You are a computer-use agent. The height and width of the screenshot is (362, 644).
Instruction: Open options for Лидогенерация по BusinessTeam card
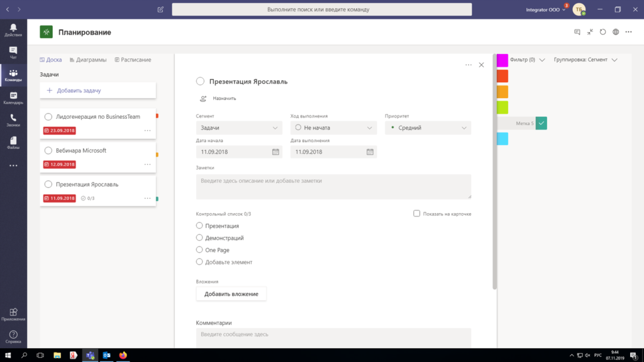click(x=147, y=131)
